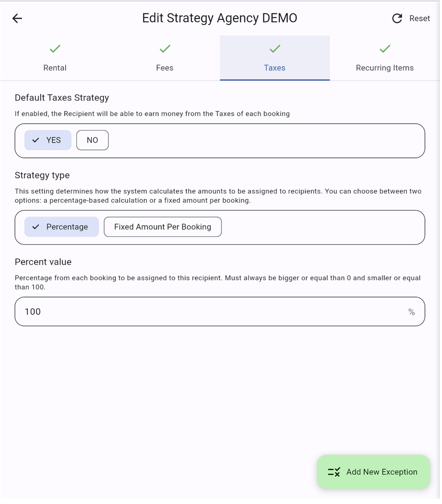
Task: Go to the Recurring Items tab
Action: (385, 68)
